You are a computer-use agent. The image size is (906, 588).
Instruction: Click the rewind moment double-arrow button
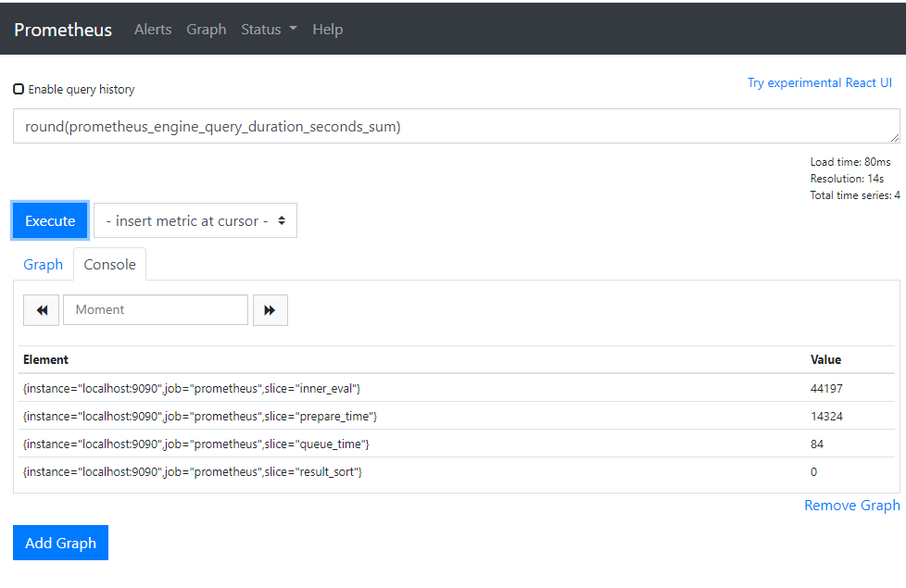tap(41, 310)
